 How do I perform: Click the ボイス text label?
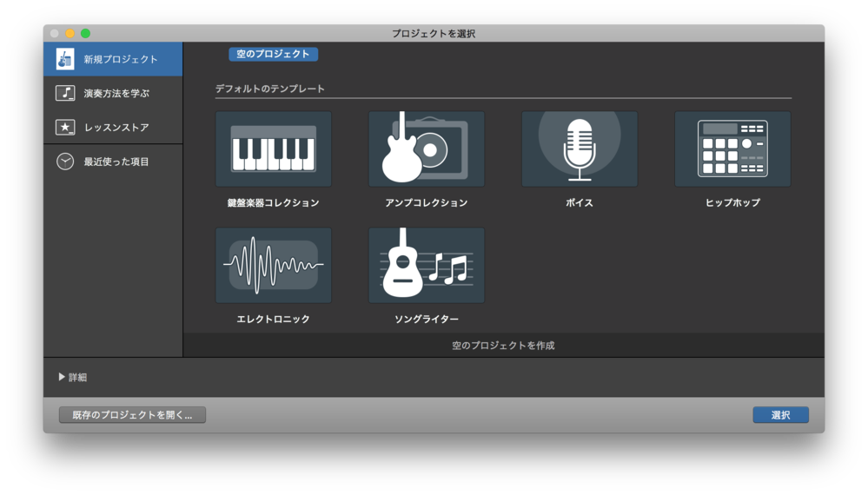580,203
